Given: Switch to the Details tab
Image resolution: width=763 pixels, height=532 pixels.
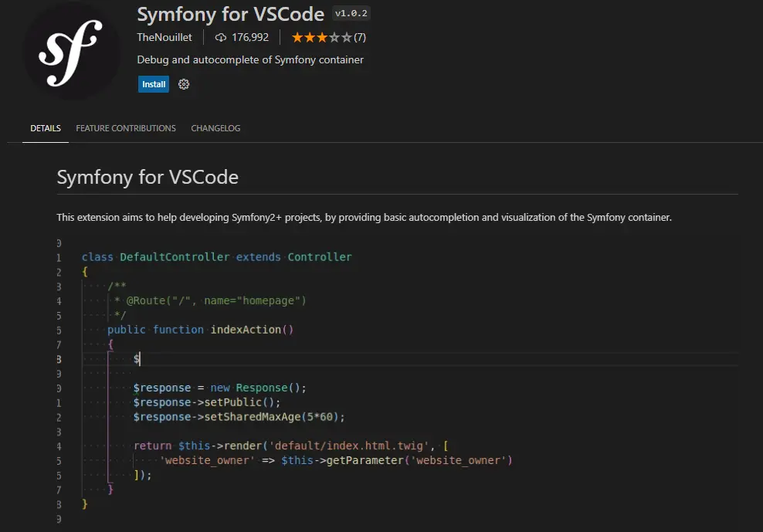Looking at the screenshot, I should [46, 128].
